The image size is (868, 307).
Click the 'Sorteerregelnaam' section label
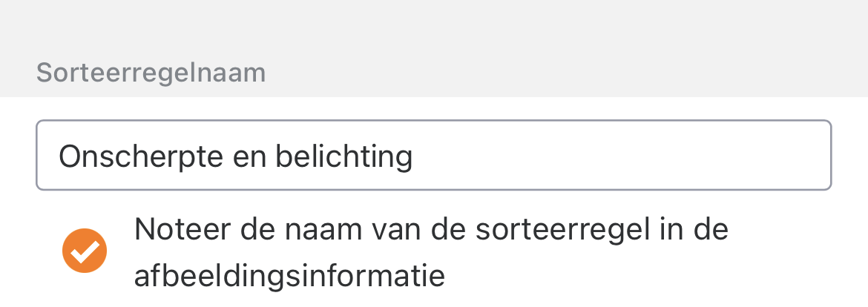151,73
